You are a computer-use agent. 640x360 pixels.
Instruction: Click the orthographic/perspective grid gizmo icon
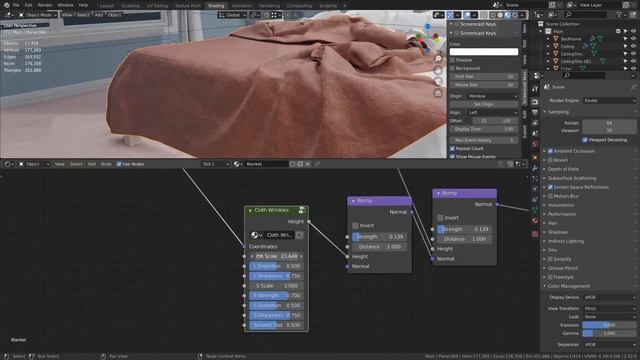[438, 93]
